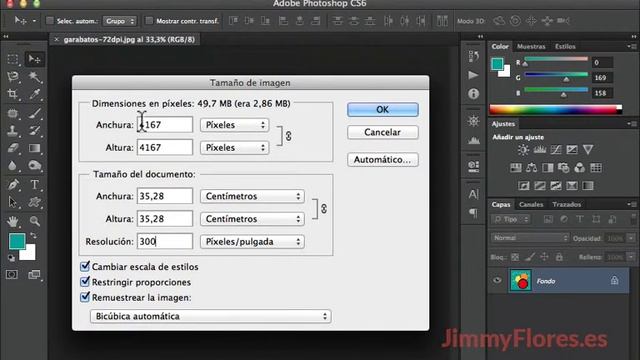640x360 pixels.
Task: Open Bicúbica automática resampling dropdown
Action: (211, 316)
